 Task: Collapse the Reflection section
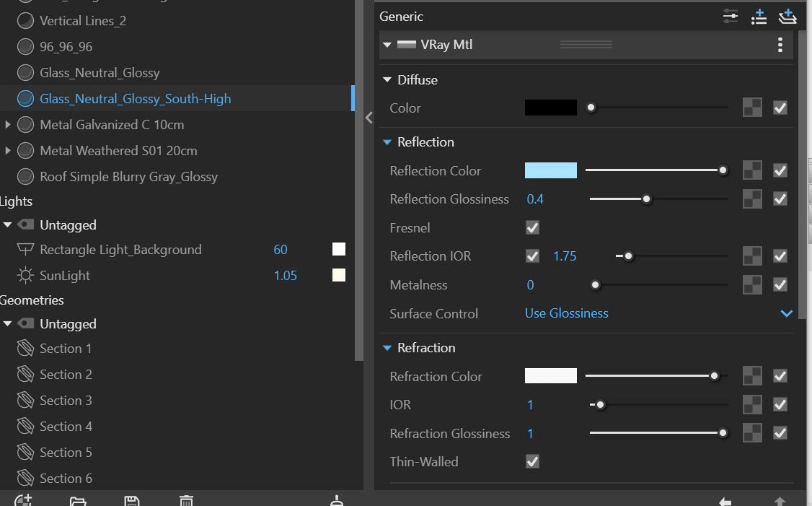pyautogui.click(x=387, y=142)
